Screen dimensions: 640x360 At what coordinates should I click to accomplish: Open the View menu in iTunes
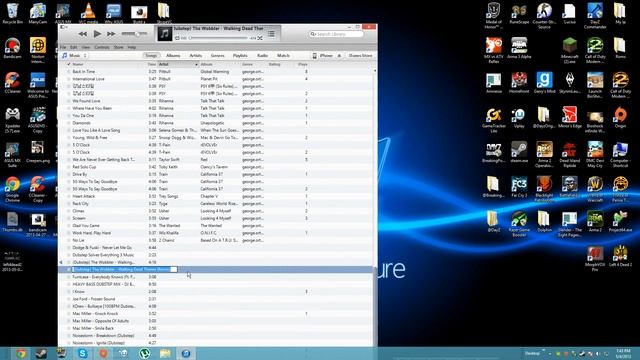85,47
